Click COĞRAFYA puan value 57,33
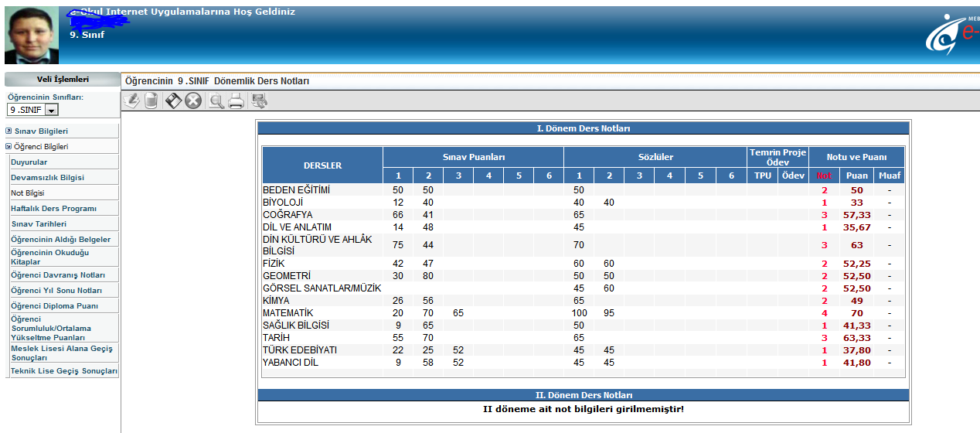Viewport: 980px width, 433px height. point(857,214)
